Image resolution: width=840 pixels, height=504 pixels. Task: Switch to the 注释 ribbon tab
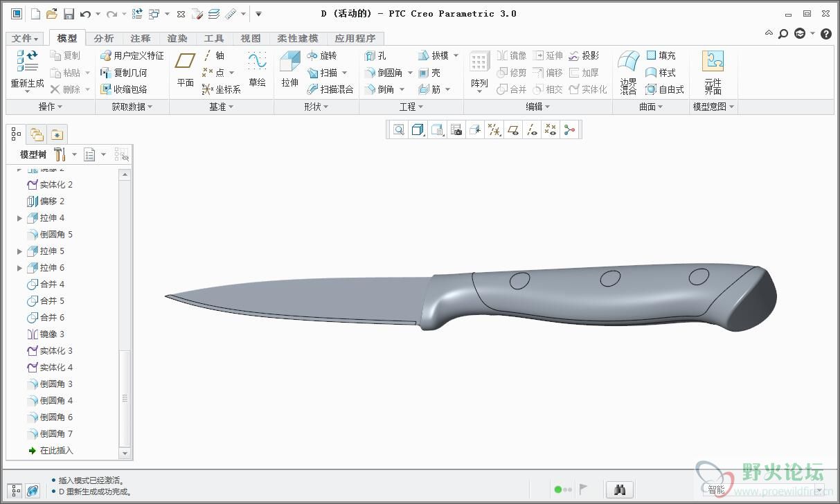[141, 39]
